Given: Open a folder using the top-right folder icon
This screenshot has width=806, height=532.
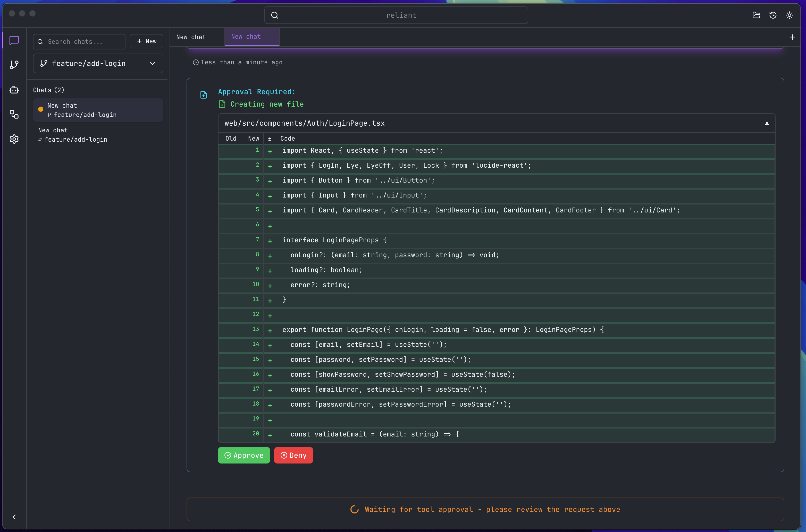Looking at the screenshot, I should point(756,15).
